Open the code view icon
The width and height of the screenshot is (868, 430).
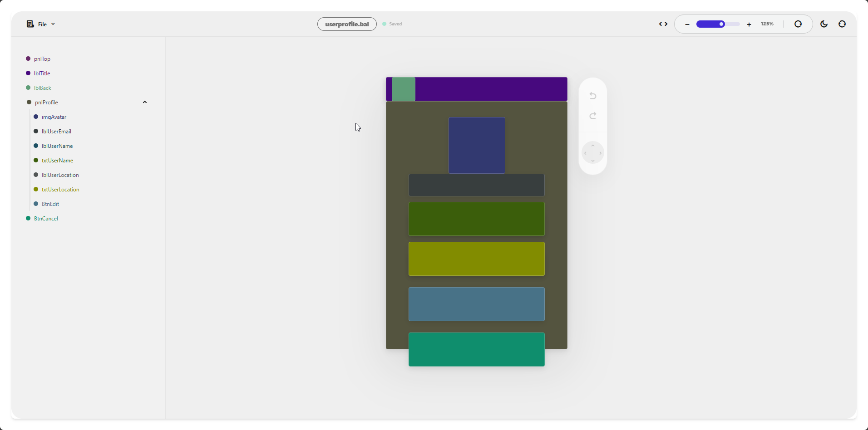click(x=663, y=24)
